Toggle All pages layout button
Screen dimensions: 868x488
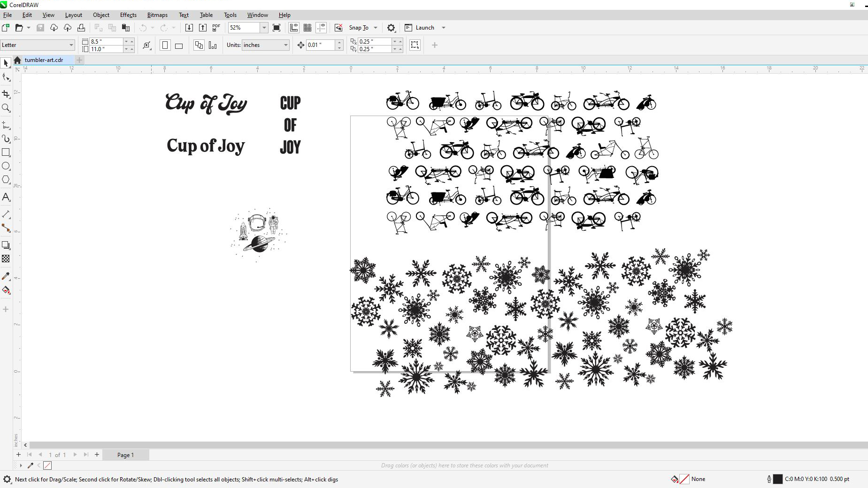[x=199, y=45]
